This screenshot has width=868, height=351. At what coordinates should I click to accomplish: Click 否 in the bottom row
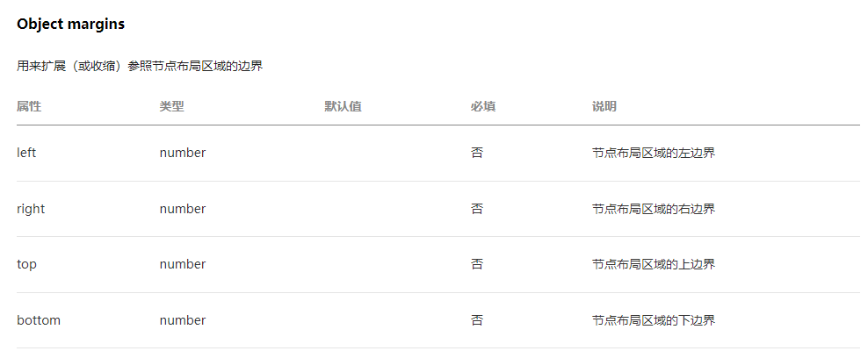pyautogui.click(x=477, y=320)
